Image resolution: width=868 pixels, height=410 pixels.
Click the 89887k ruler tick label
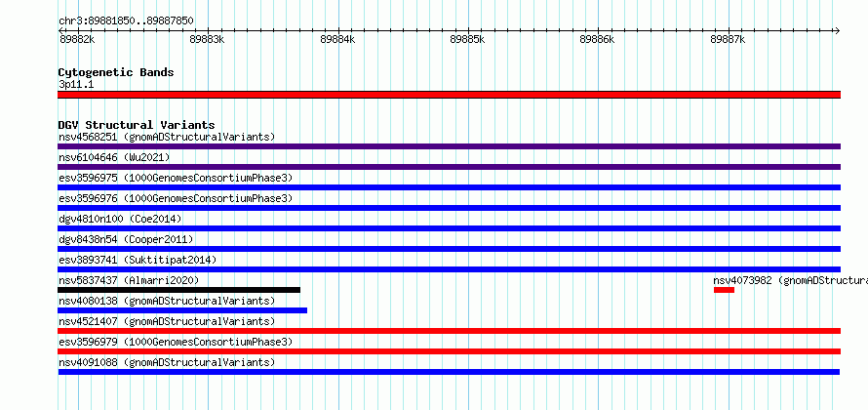click(728, 39)
